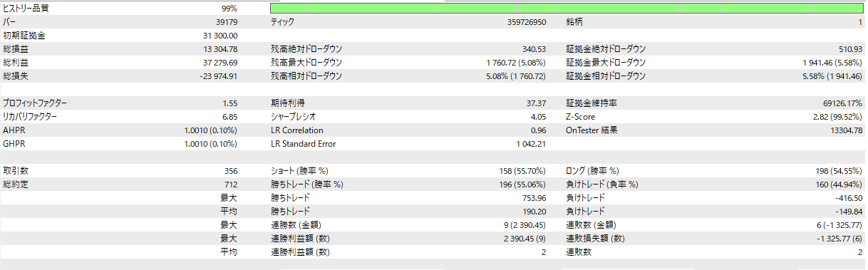Select the Z-Score label
The image size is (868, 270).
click(582, 117)
